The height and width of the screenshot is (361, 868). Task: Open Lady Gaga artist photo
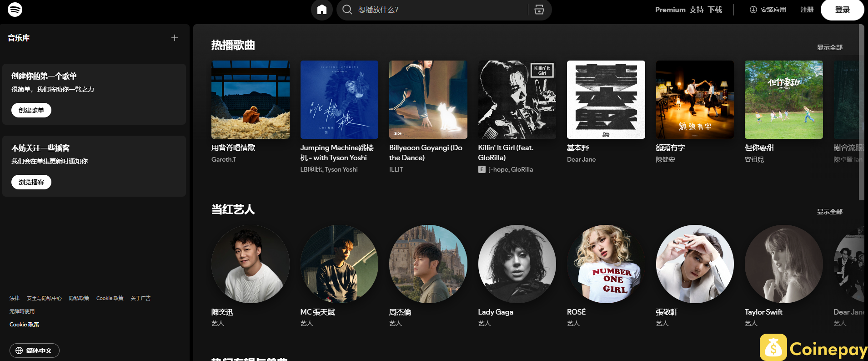tap(517, 264)
